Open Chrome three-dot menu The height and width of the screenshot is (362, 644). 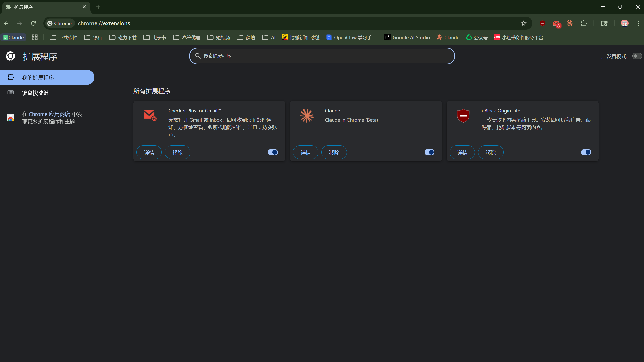[x=638, y=23]
